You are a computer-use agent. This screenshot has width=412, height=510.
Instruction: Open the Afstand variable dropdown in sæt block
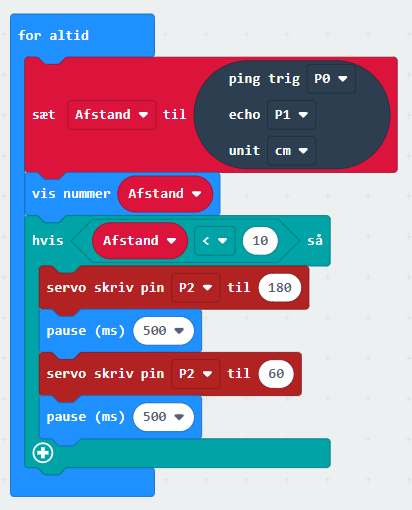pyautogui.click(x=112, y=115)
